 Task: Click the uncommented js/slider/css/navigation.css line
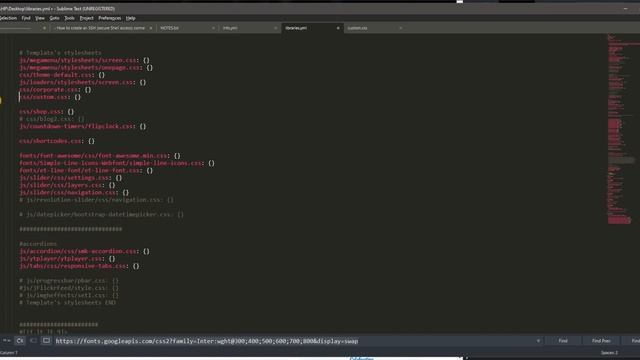click(x=74, y=192)
